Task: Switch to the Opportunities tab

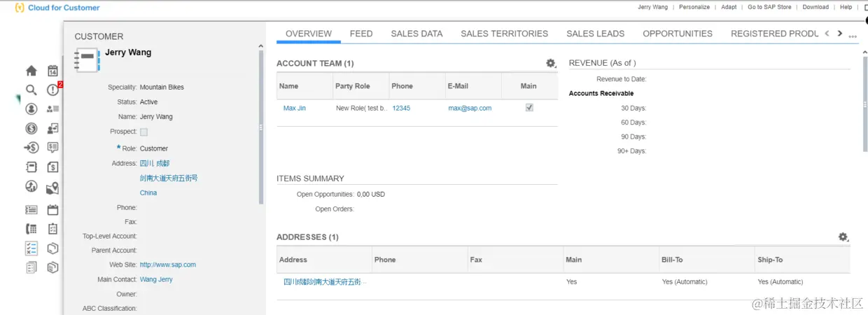Action: [677, 34]
